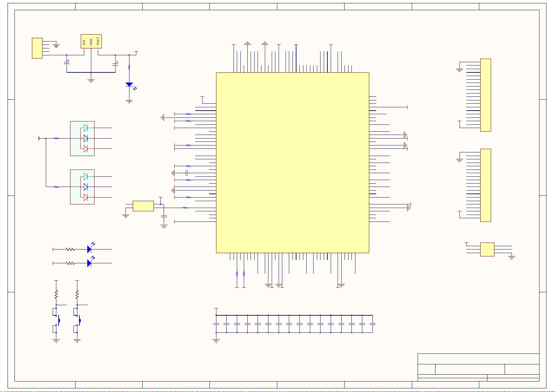This screenshot has width=555, height=392.
Task: Click the first capacitor in the decoupling row
Action: pos(216,324)
